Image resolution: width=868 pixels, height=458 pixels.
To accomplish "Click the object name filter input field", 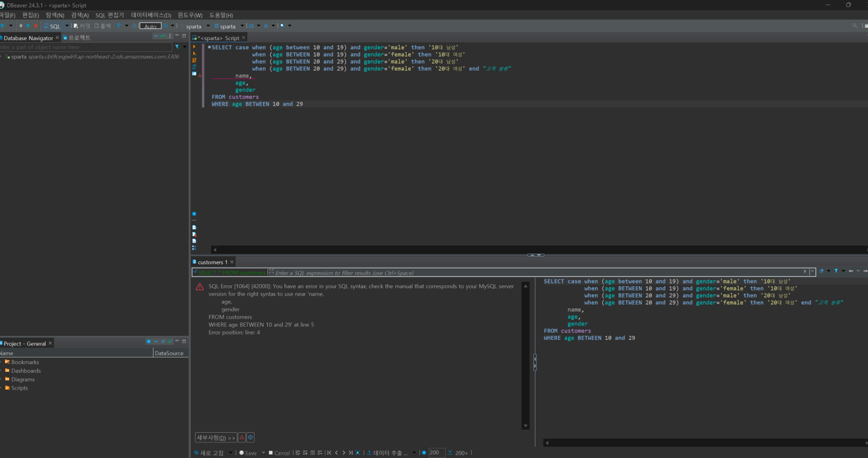I will pos(86,47).
